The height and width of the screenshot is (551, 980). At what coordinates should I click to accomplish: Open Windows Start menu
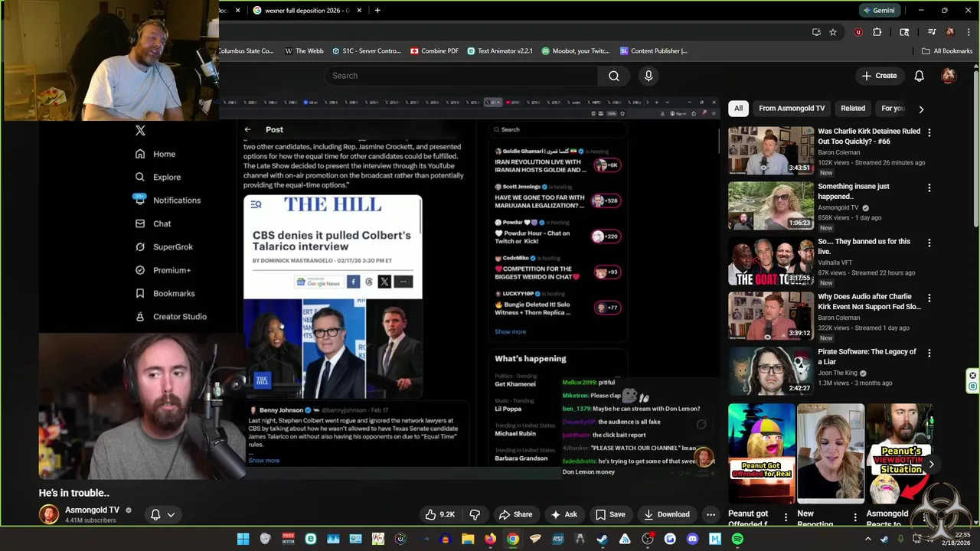click(x=243, y=540)
